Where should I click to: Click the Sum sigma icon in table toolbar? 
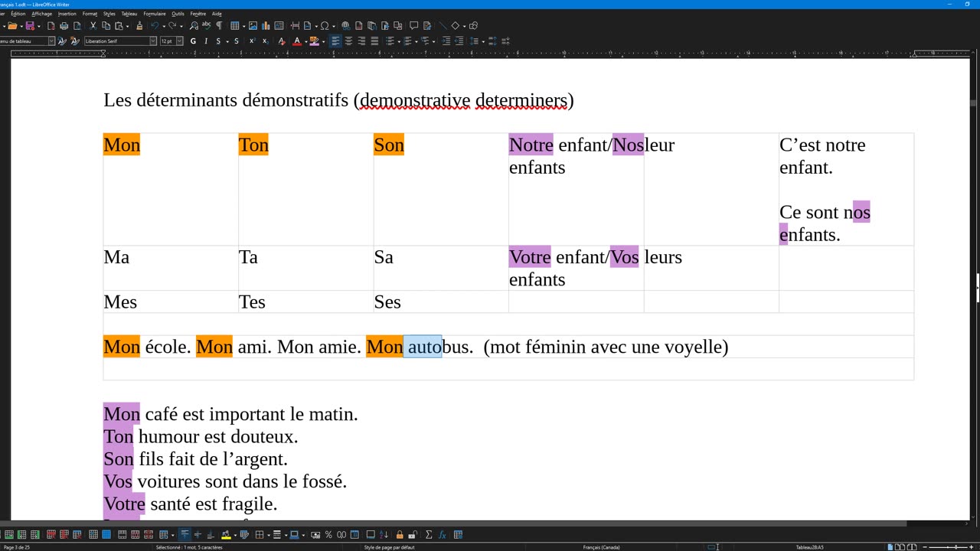tap(429, 535)
